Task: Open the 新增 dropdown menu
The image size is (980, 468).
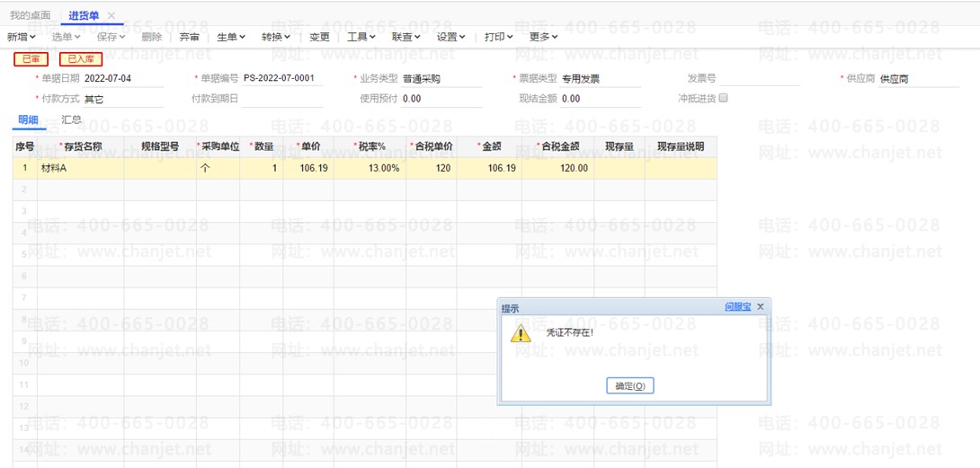Action: click(x=22, y=37)
